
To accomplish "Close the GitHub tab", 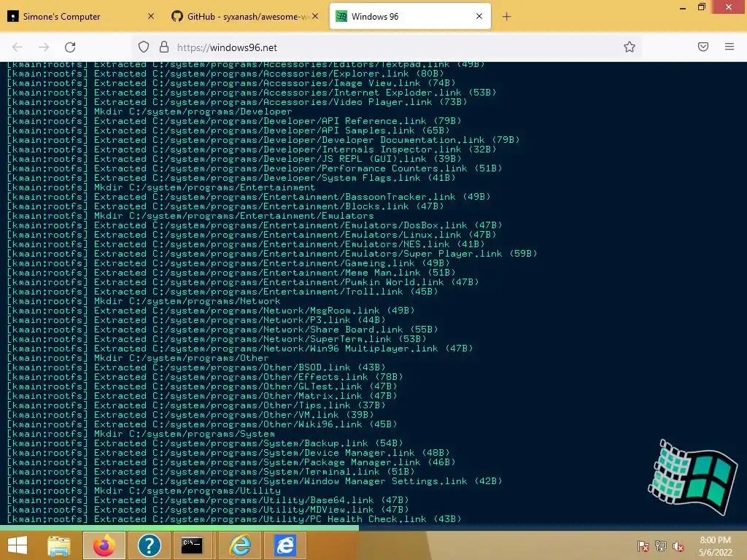I will point(315,16).
